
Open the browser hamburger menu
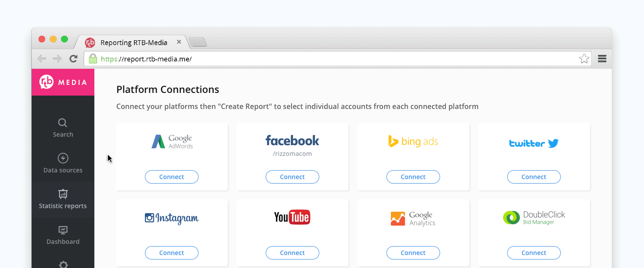click(602, 59)
